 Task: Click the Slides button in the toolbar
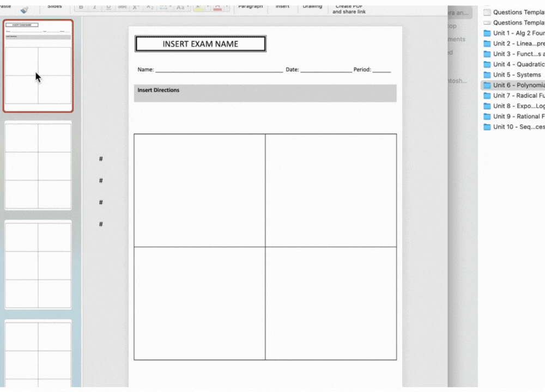54,7
